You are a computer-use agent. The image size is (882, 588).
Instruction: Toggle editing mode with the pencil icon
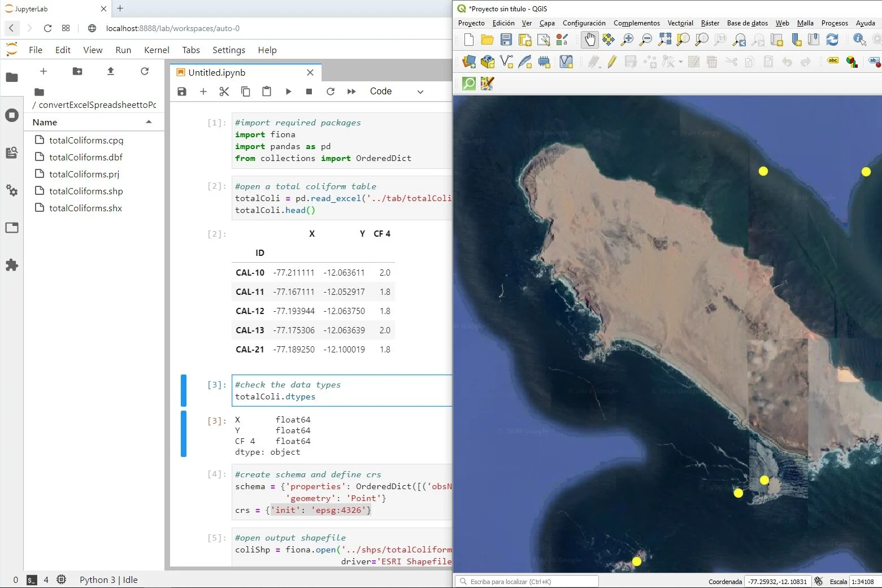click(x=612, y=62)
